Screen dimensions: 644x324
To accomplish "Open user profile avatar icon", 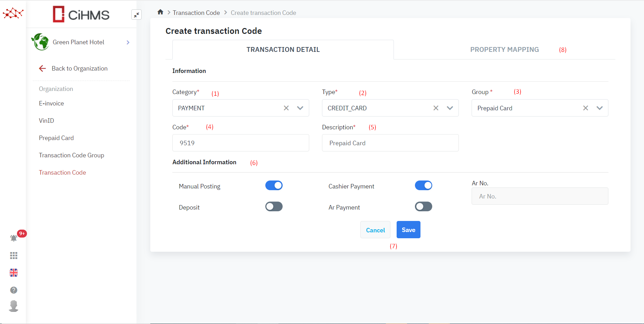I will (14, 306).
